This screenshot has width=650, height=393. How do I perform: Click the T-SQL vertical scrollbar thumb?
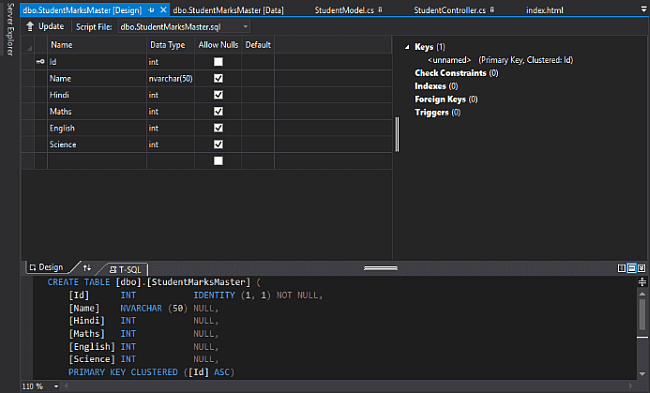[x=642, y=314]
